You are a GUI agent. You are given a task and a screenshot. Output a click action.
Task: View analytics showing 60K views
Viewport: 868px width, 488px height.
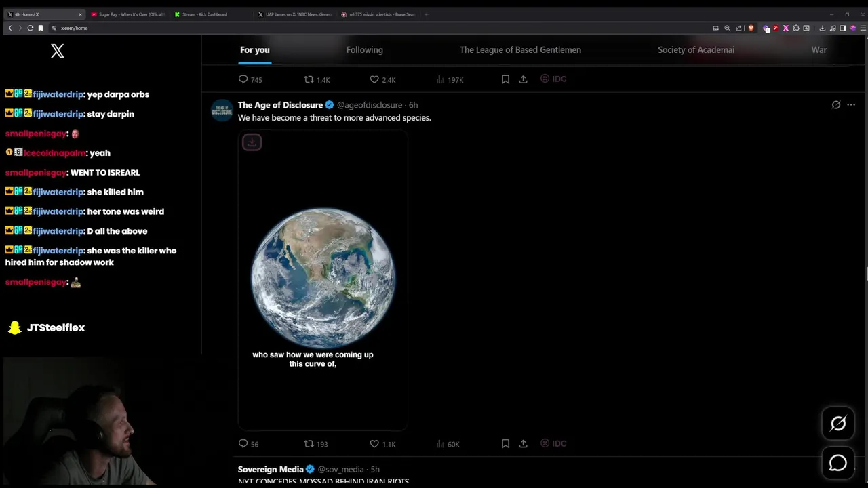pyautogui.click(x=448, y=444)
